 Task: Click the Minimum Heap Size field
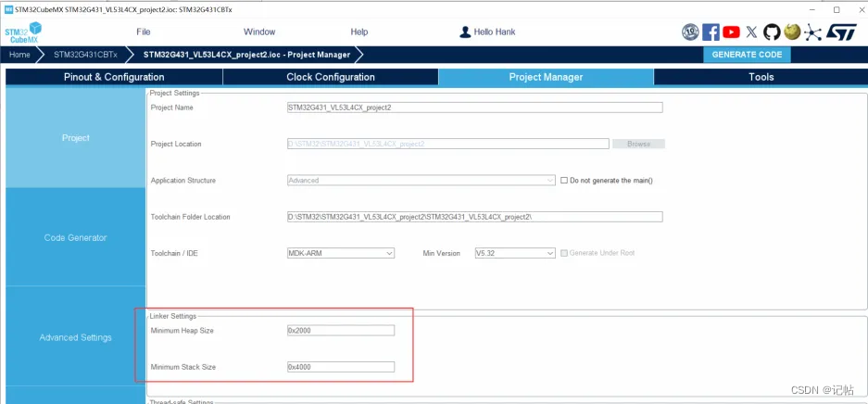[341, 331]
